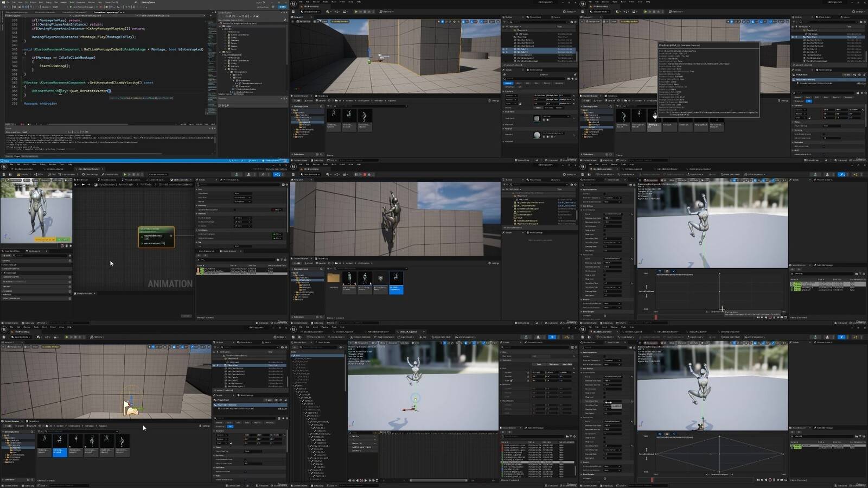Tick the Net Load on Client checkbox in Player Start Details
The image size is (868, 488).
tap(245, 472)
